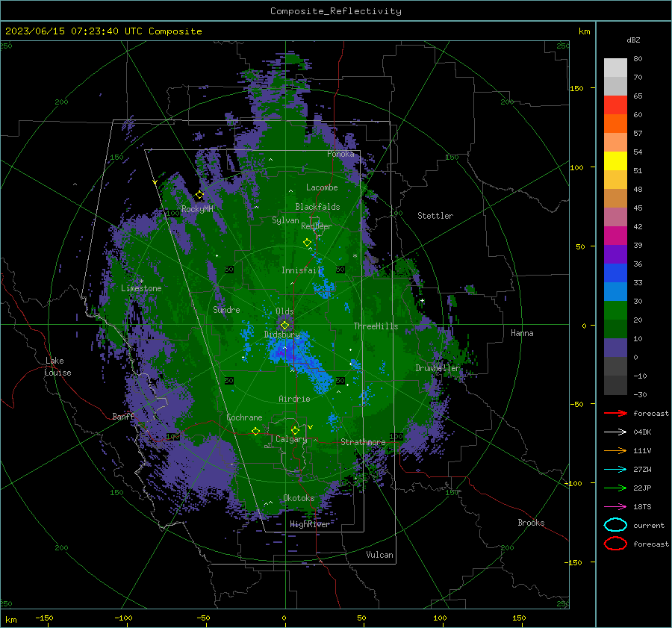
Task: Pick the green 22JP arrow icon
Action: 615,488
